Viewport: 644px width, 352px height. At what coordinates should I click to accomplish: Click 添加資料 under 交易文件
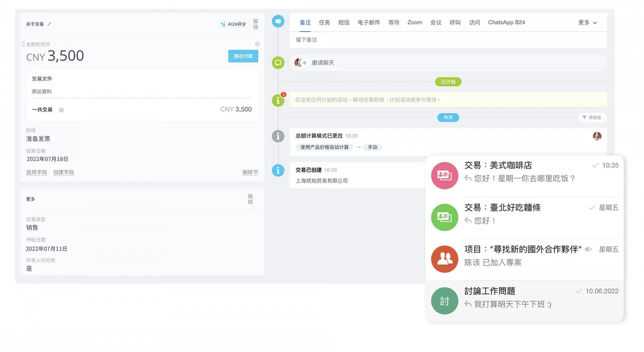[42, 92]
